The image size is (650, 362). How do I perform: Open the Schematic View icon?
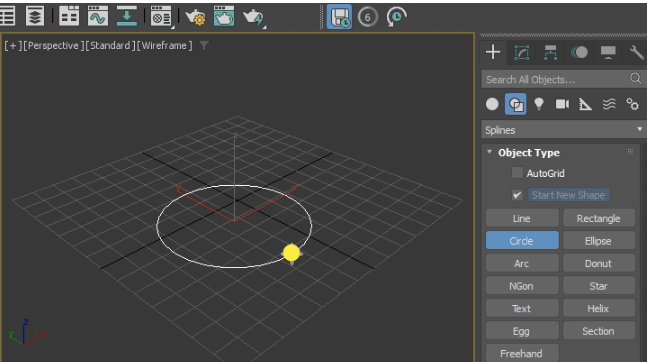click(x=127, y=17)
